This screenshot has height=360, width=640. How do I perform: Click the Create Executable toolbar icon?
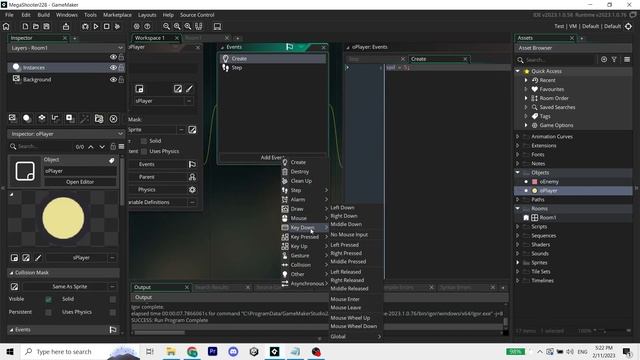pyautogui.click(x=66, y=27)
